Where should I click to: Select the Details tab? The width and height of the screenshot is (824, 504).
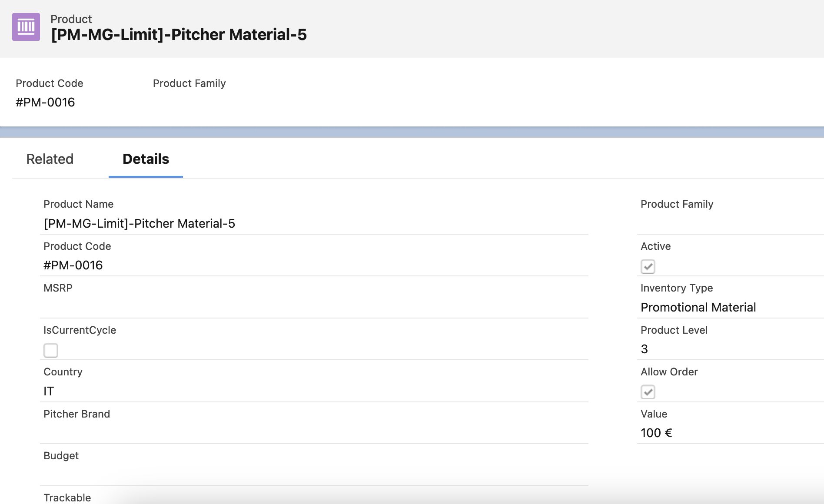146,159
